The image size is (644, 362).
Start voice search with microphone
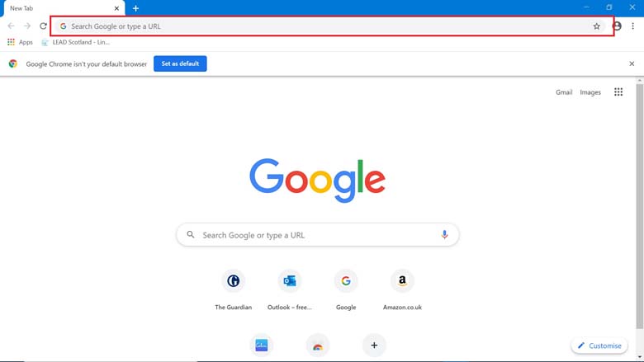point(444,235)
